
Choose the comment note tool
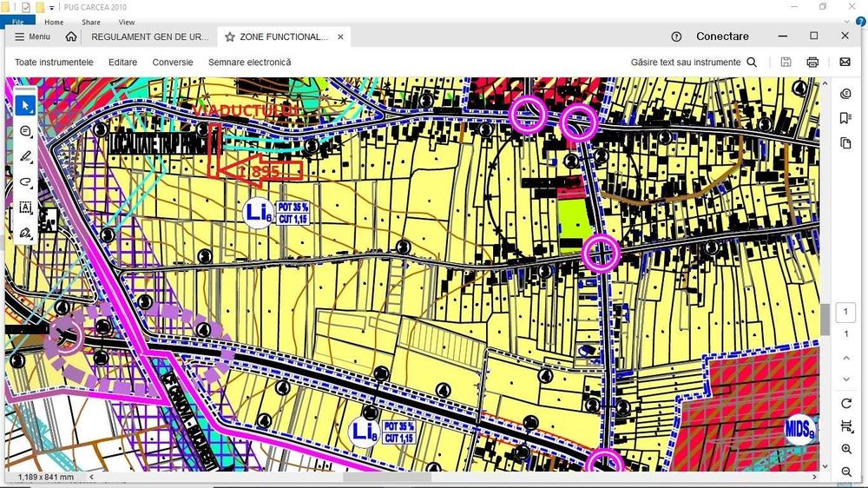click(x=25, y=131)
